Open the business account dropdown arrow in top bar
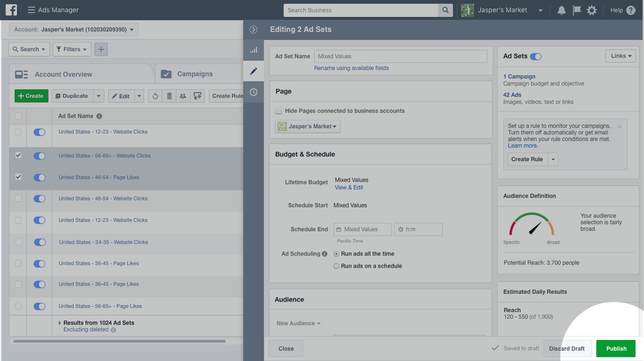The width and height of the screenshot is (644, 361). pos(541,10)
